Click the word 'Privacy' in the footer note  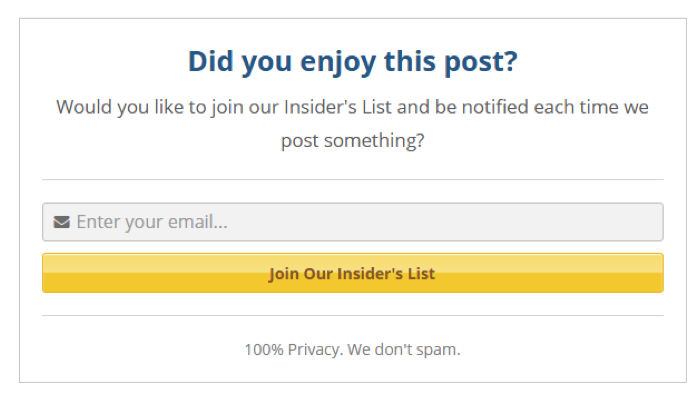[314, 350]
